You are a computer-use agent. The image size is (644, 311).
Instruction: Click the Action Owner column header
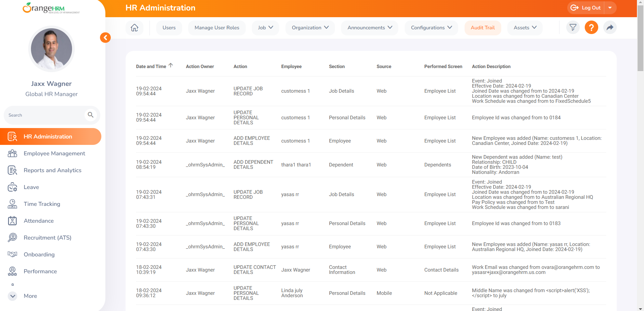tap(200, 66)
